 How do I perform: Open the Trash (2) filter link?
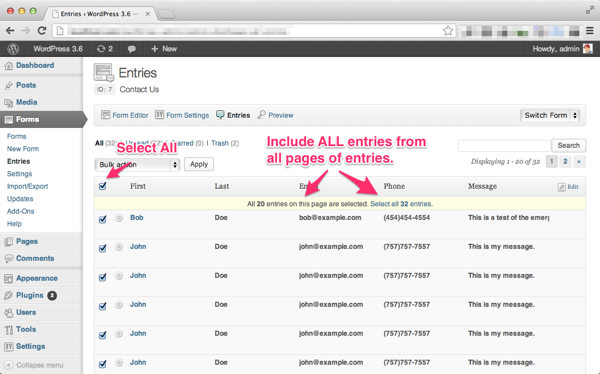225,143
